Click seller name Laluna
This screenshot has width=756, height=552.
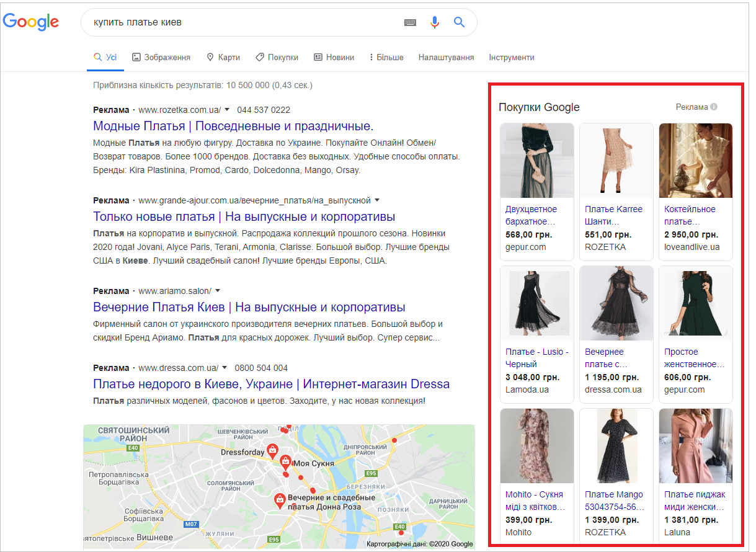pos(677,532)
